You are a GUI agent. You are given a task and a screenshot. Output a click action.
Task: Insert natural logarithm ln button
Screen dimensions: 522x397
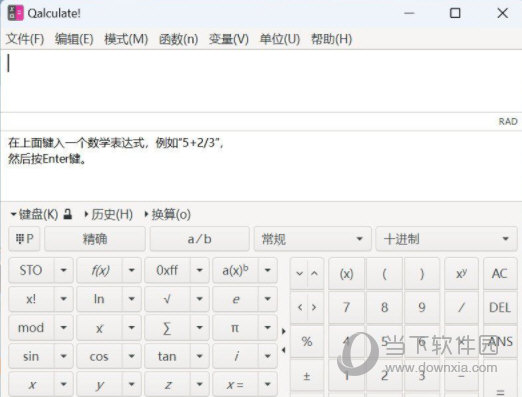click(100, 299)
